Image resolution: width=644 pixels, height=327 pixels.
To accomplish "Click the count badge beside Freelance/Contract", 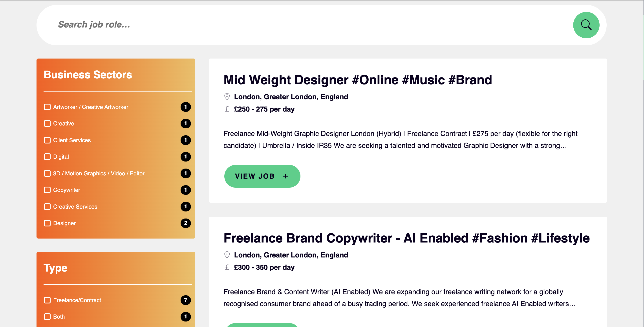I will coord(185,300).
